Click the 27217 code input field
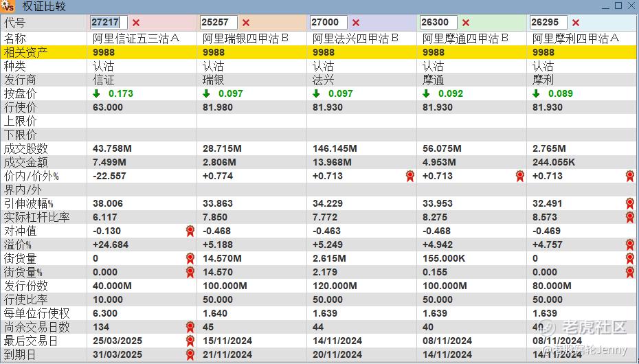This screenshot has height=364, width=639. [x=109, y=23]
